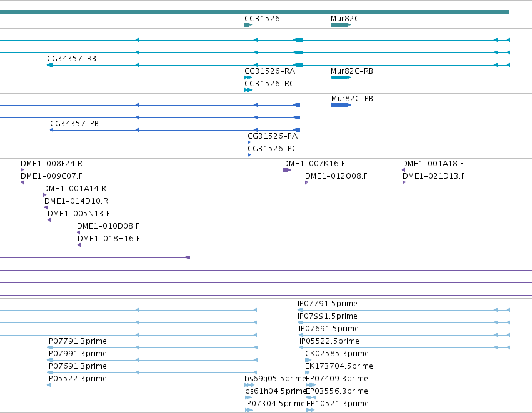Select the Mur82C-PB coding glyph
Image resolution: width=532 pixels, height=413 pixels.
[341, 105]
